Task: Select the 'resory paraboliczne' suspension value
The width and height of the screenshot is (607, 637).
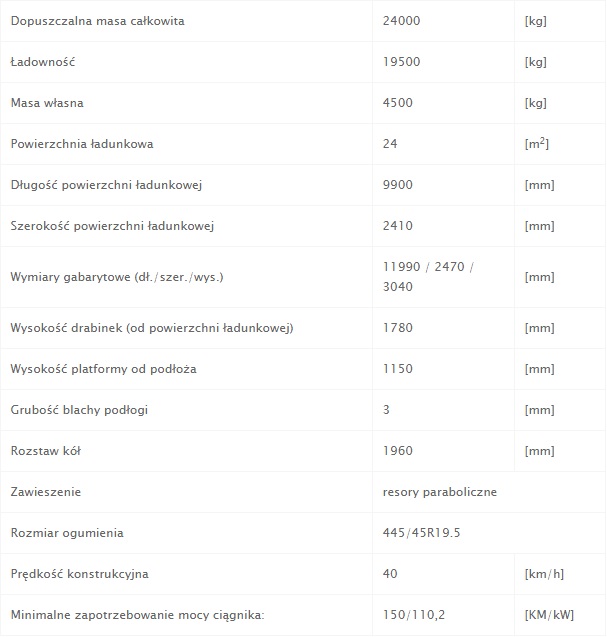Action: click(x=440, y=492)
